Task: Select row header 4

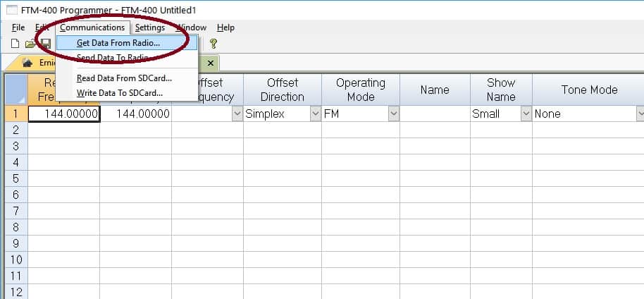Action: 16,162
